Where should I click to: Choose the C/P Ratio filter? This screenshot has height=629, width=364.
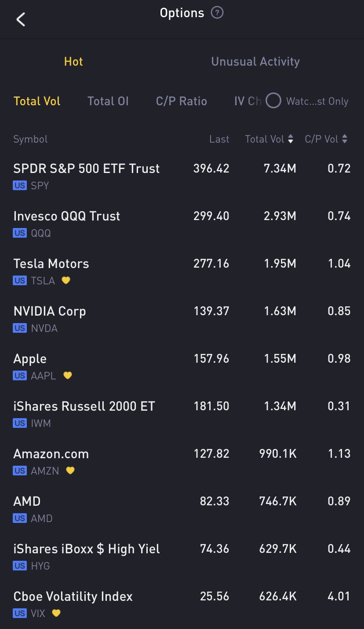click(x=181, y=101)
